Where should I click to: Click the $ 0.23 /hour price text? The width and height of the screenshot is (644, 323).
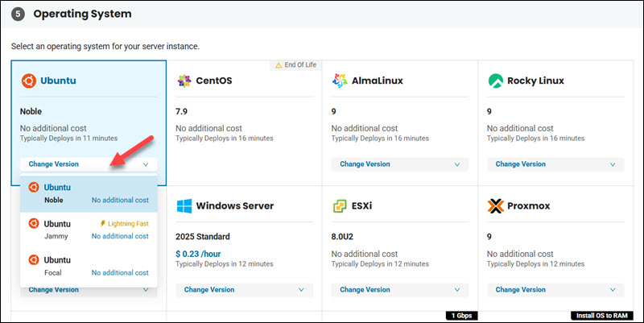[198, 254]
